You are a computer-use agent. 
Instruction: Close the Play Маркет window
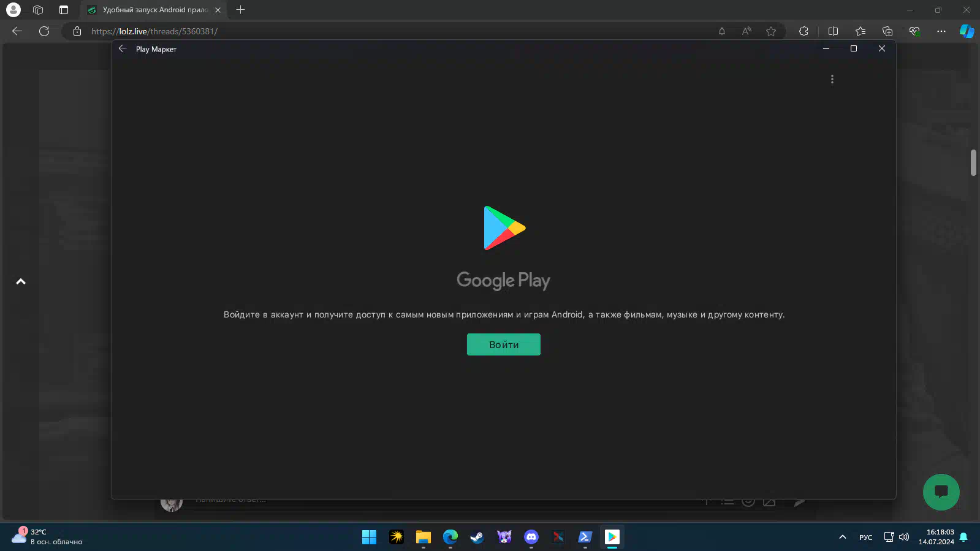881,48
